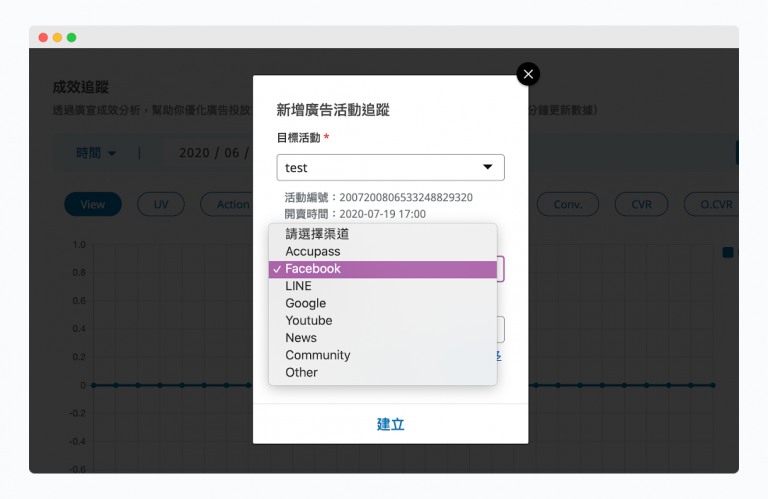Select Youtube in the channel dropdown
This screenshot has height=499, width=768.
383,320
